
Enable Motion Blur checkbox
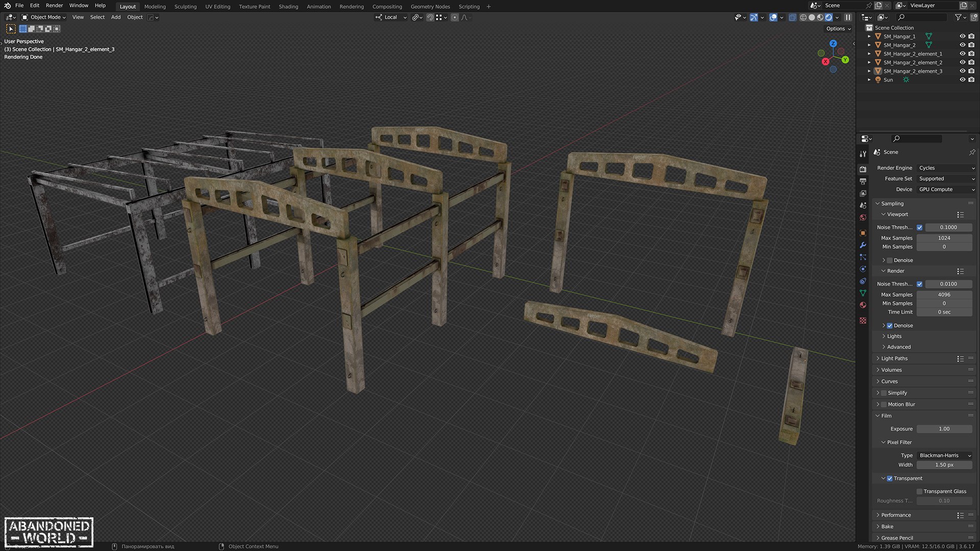click(884, 405)
